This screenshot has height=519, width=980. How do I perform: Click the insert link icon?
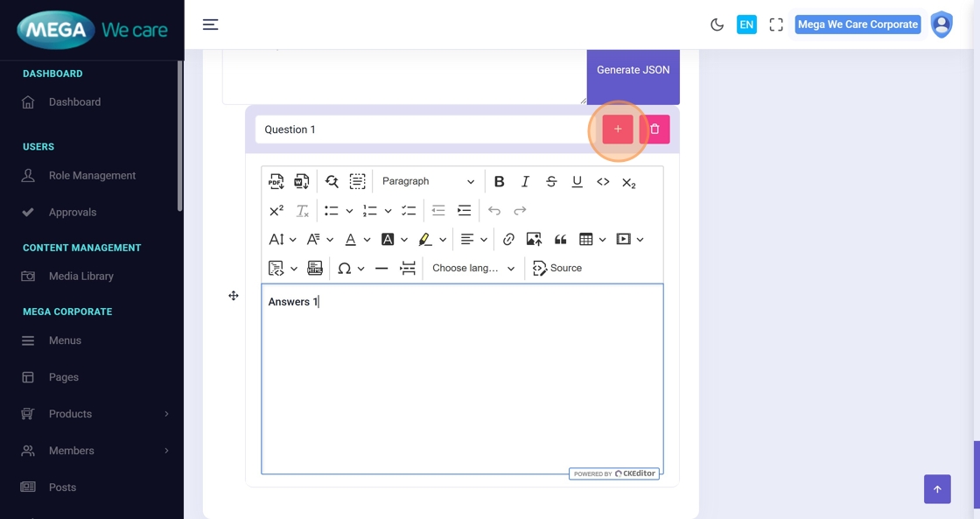click(x=508, y=239)
